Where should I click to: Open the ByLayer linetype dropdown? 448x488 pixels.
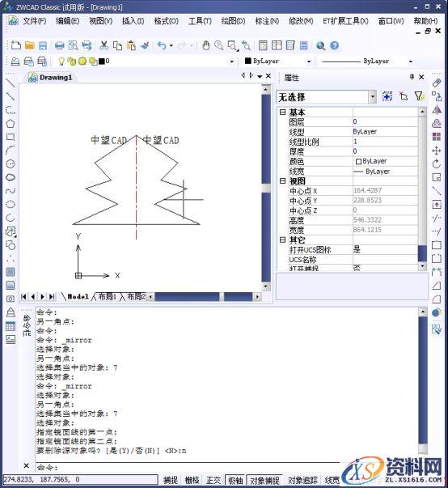(410, 62)
